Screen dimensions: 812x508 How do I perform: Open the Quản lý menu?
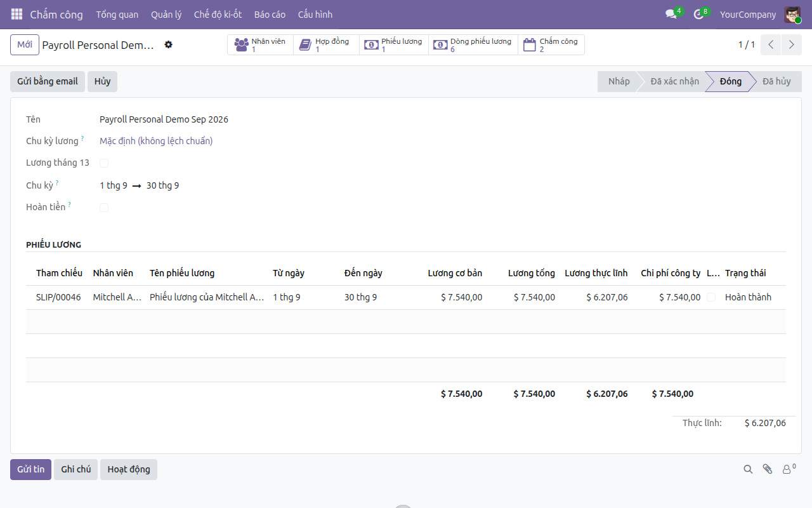click(166, 14)
